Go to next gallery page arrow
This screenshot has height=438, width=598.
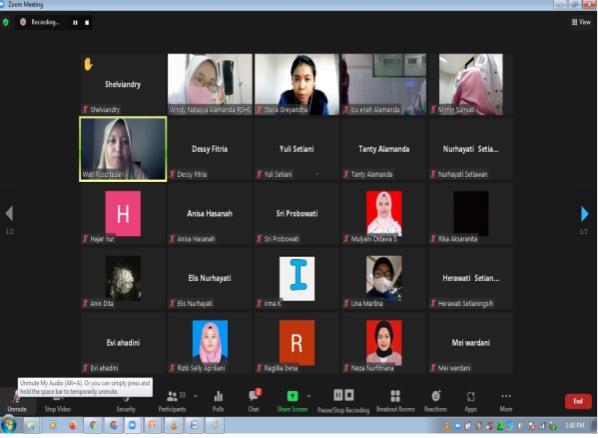[584, 214]
